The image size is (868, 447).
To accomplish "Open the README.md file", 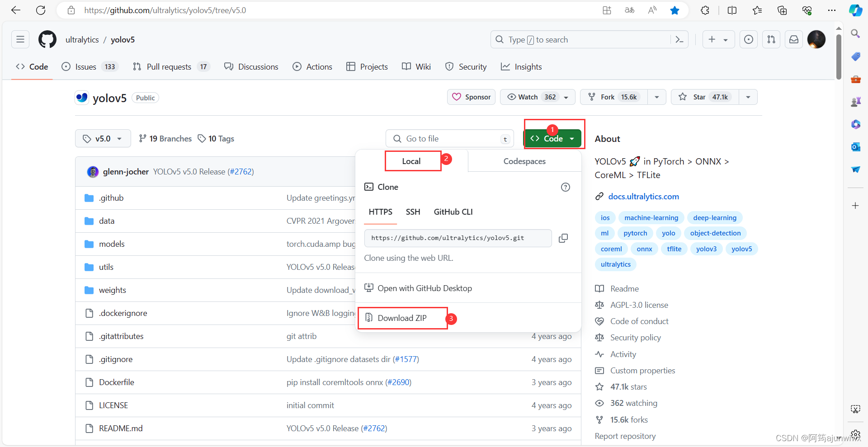I will 121,428.
